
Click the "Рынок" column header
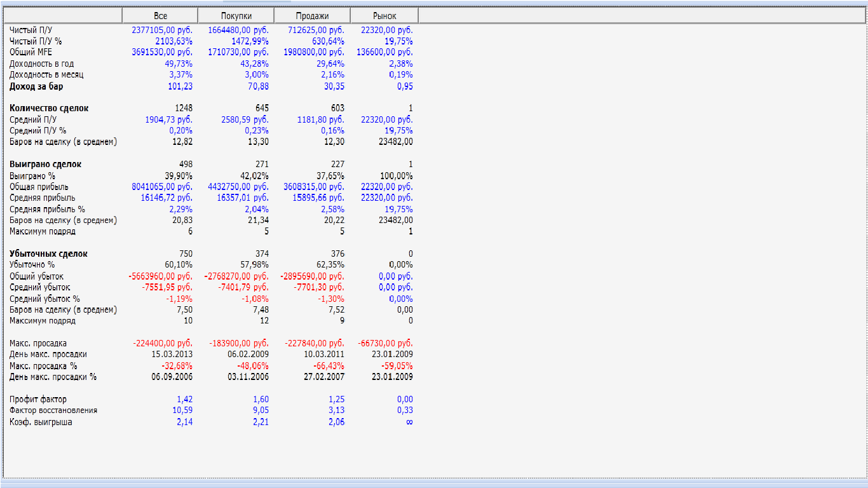point(384,16)
